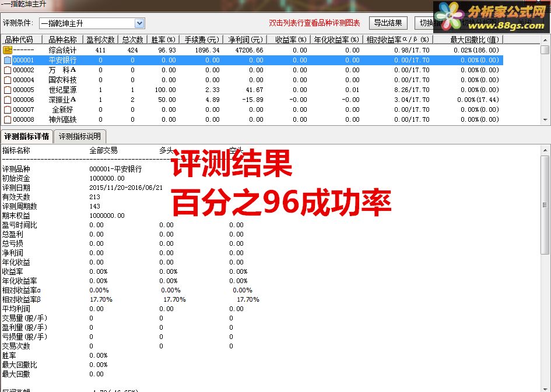Click the icon beside 000008 神州高铁
Viewport: 551px width, 392px height.
pos(8,119)
